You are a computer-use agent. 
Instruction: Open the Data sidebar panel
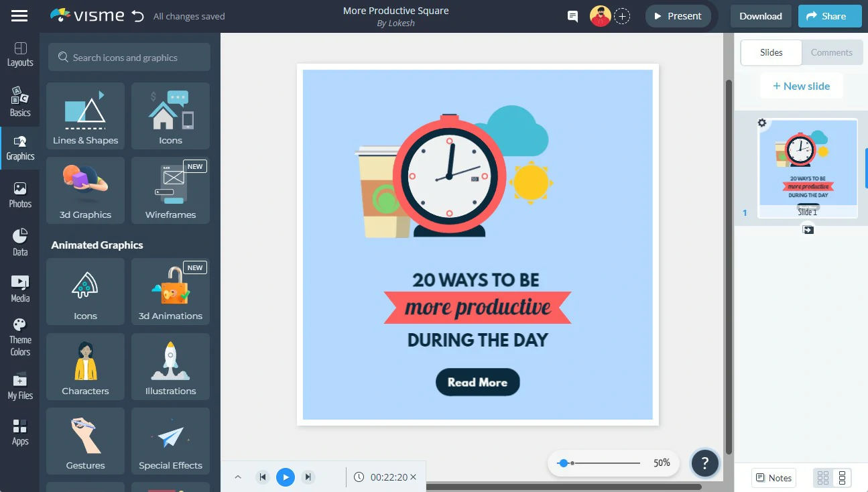pos(20,243)
